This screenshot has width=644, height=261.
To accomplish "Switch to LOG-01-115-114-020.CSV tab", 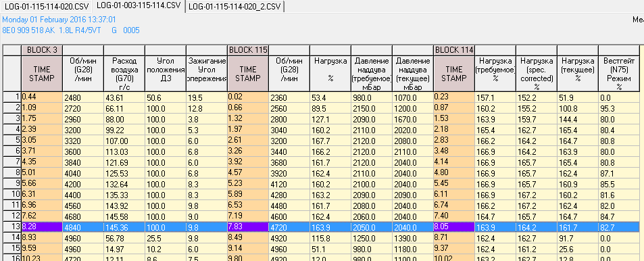I will click(x=47, y=6).
